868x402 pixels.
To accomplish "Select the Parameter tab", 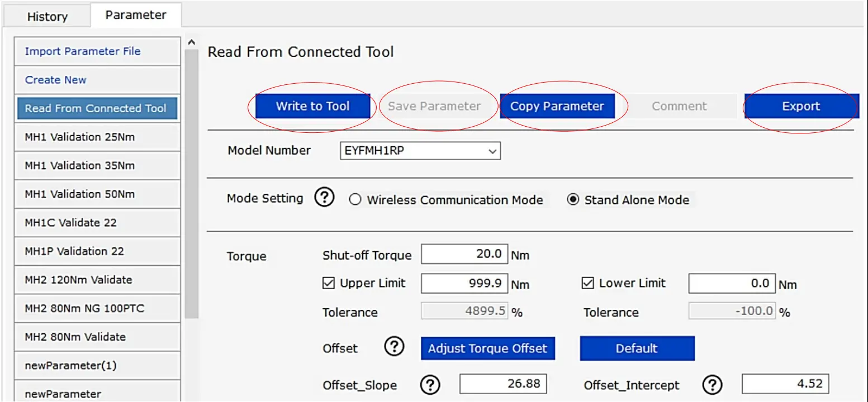I will [136, 15].
